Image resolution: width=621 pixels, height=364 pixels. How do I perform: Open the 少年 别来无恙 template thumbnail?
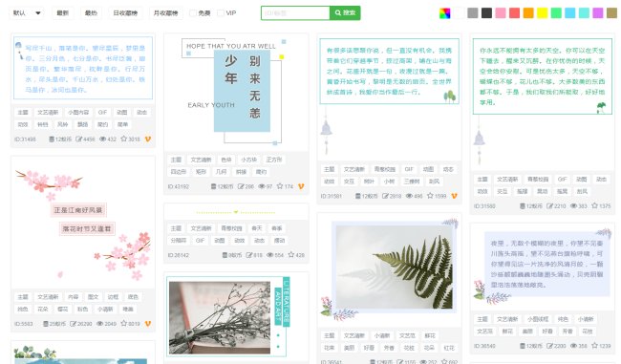pyautogui.click(x=236, y=92)
